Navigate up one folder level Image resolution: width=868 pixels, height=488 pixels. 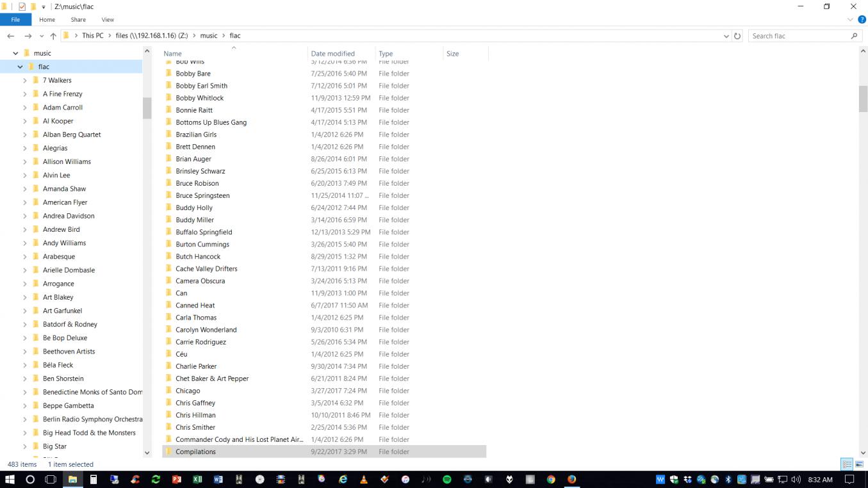tap(53, 36)
